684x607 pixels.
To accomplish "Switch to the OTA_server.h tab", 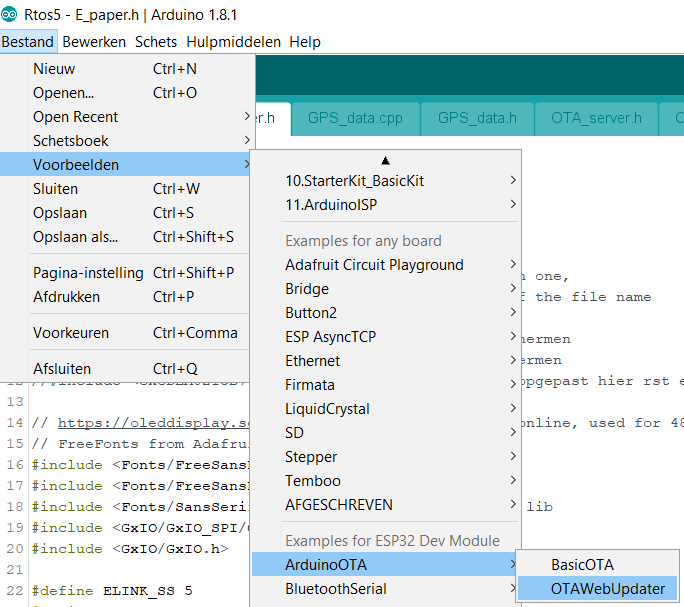I will [596, 118].
